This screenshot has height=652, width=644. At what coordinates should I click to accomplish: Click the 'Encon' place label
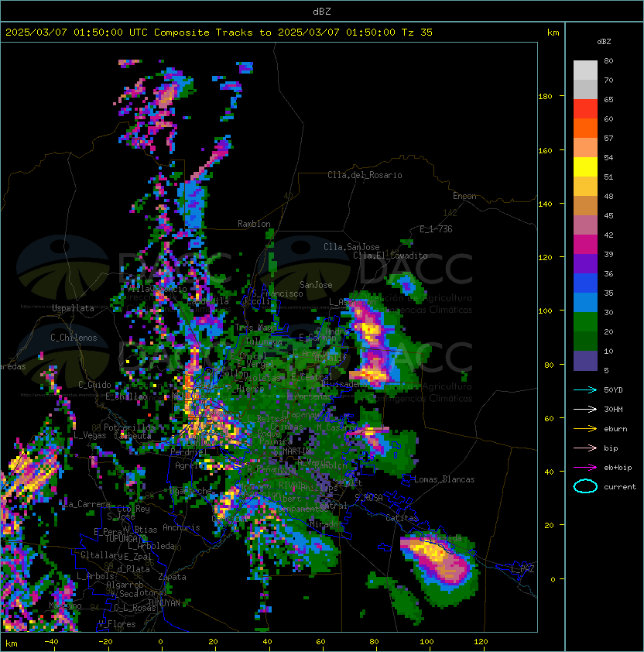[464, 196]
